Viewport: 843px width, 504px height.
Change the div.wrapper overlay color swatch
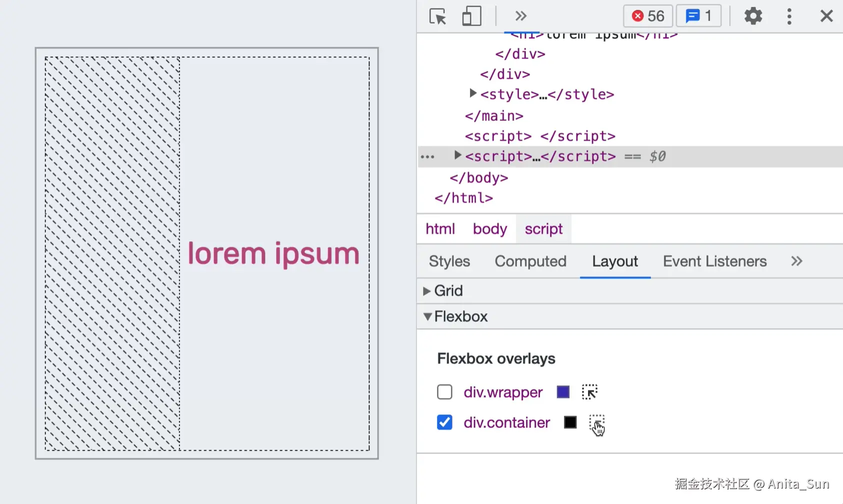(563, 392)
